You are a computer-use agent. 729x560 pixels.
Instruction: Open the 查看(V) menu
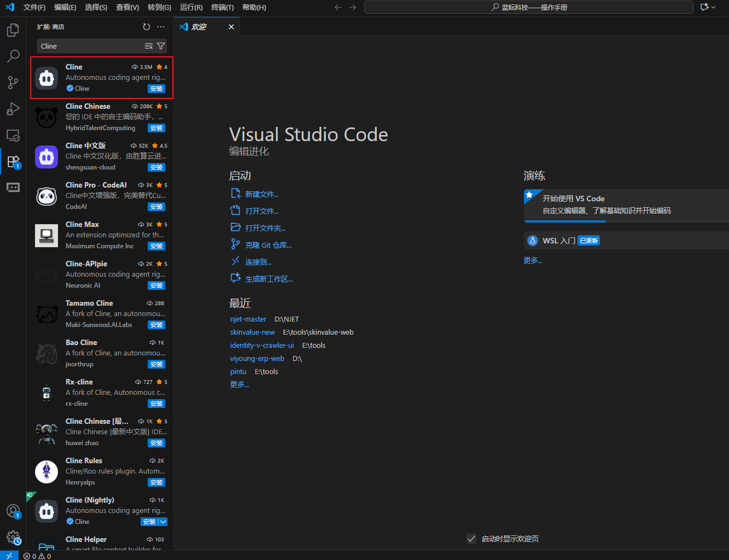127,7
